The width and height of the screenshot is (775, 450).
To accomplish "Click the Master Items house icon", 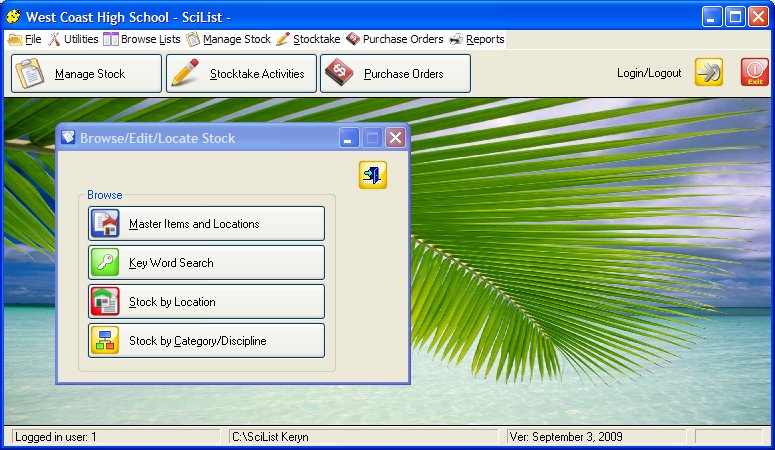I will 106,223.
